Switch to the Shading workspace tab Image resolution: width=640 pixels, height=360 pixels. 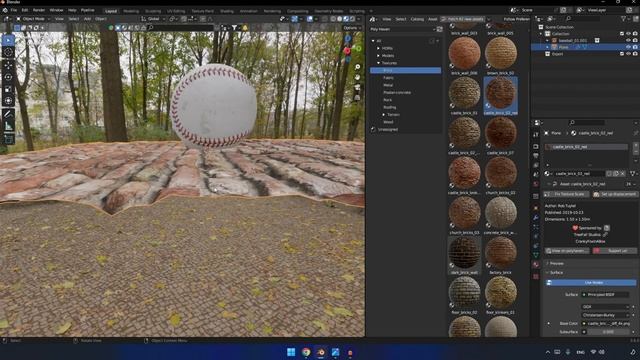pyautogui.click(x=227, y=11)
